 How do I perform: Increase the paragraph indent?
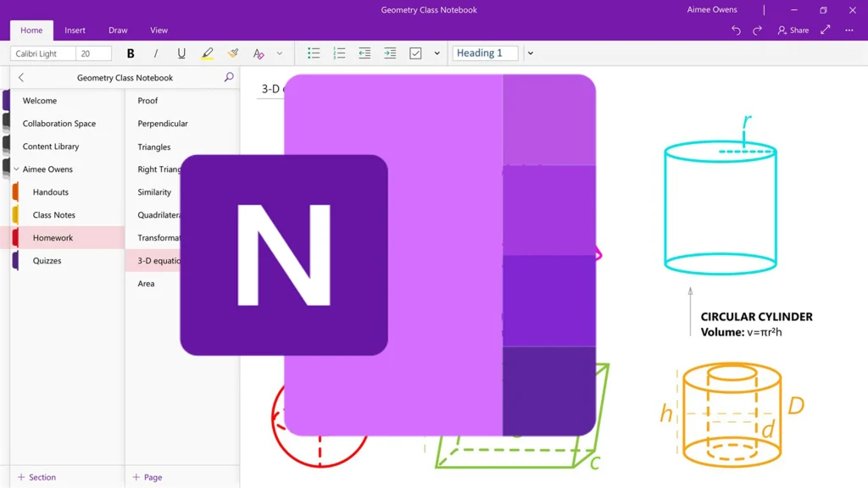click(390, 53)
